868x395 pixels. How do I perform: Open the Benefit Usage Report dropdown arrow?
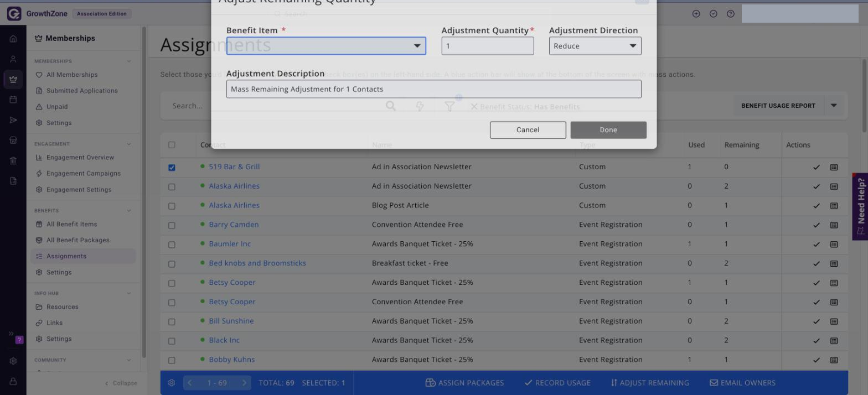click(834, 106)
